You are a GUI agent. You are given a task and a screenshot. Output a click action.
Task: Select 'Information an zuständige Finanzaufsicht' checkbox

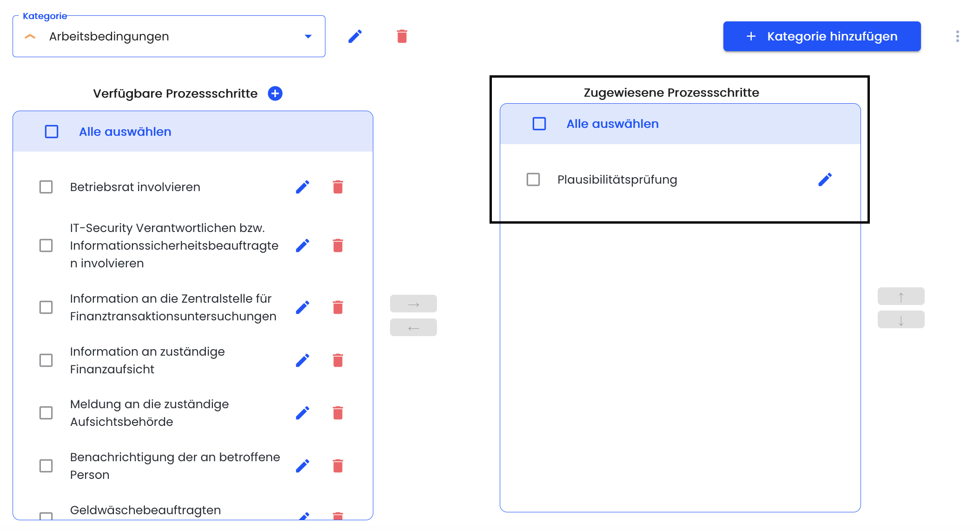[x=46, y=360]
